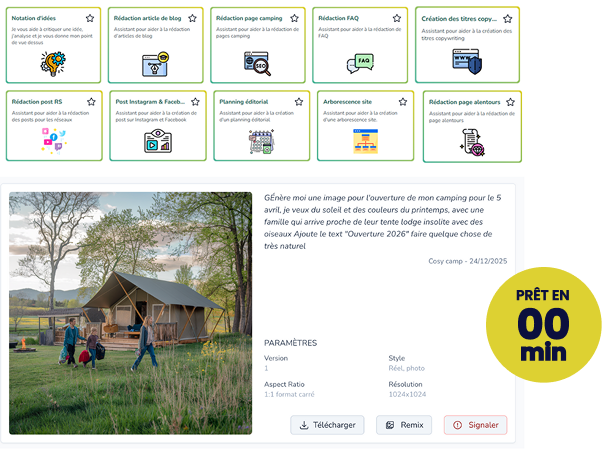Click the yellow Prêt en 00 min badge

coord(544,325)
